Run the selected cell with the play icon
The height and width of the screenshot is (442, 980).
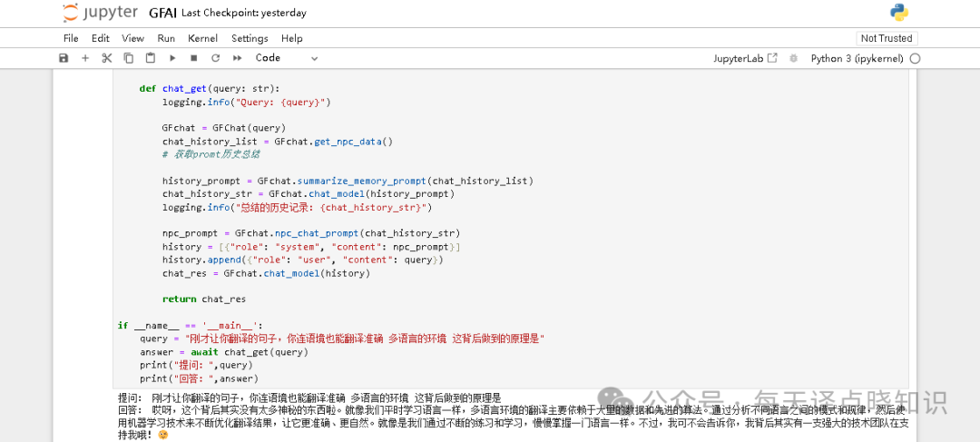171,58
